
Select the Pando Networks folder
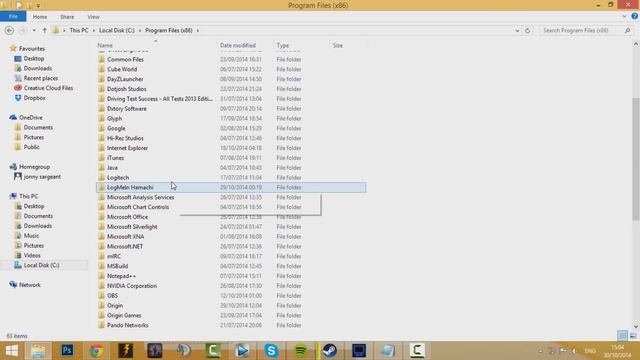point(128,325)
